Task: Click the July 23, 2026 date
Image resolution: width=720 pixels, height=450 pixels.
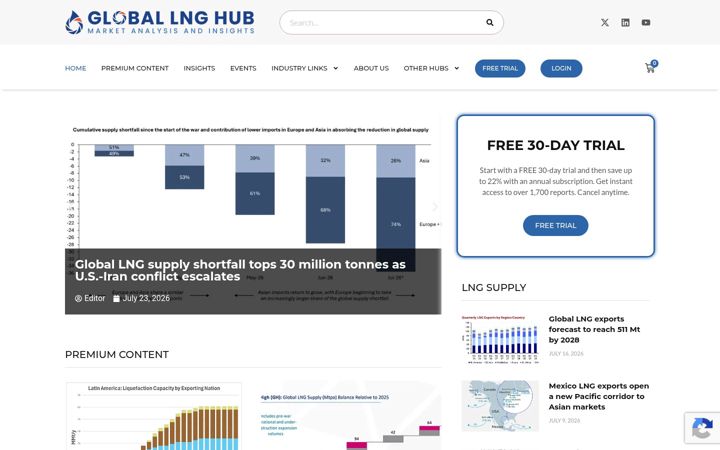Action: pos(146,298)
